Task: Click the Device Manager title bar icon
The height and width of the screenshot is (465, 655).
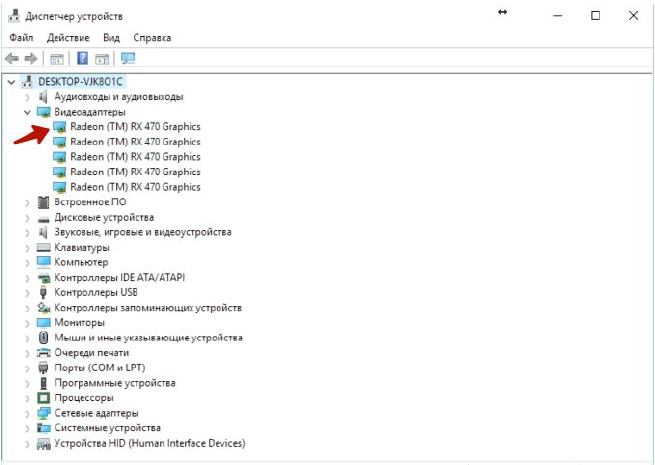Action: click(14, 17)
